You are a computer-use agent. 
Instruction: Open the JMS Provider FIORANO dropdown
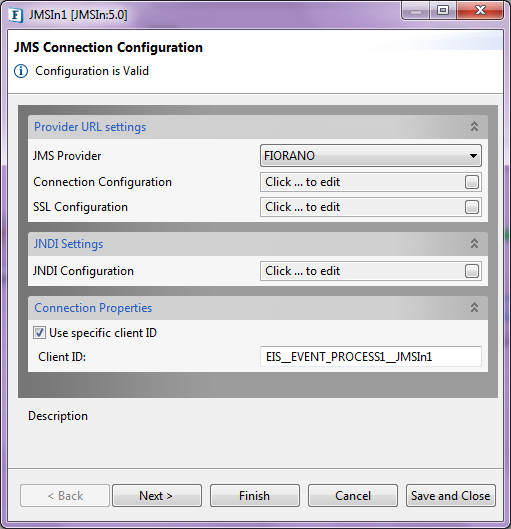(x=371, y=156)
